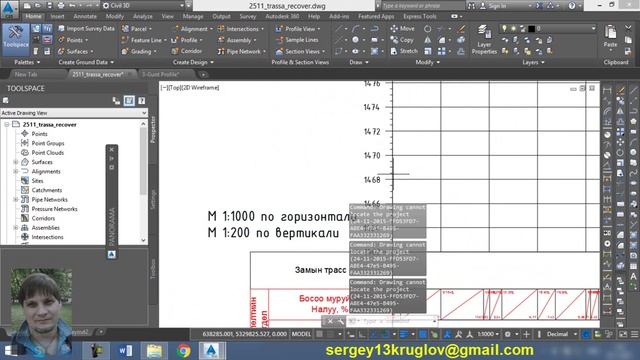Select Pressure Networks tree item
The image size is (640, 360).
(54, 209)
